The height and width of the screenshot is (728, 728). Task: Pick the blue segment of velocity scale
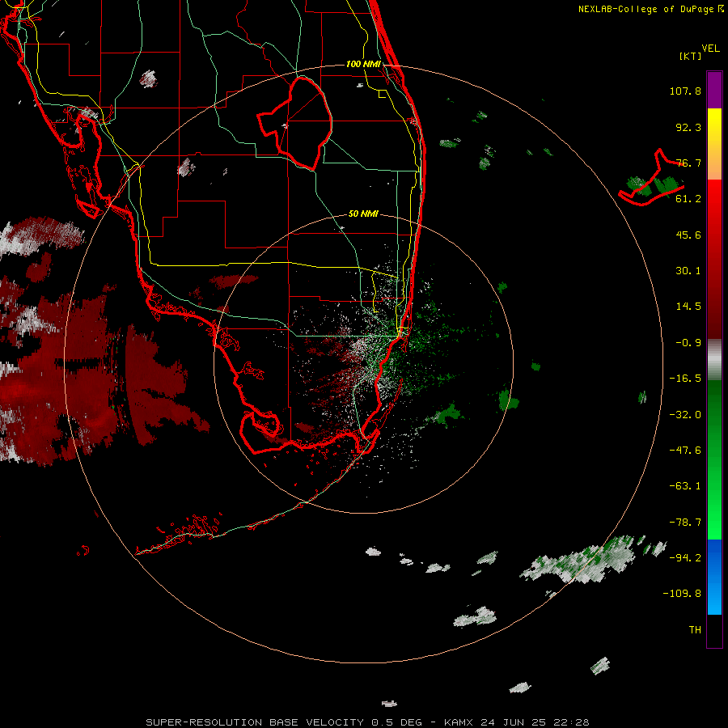(714, 577)
